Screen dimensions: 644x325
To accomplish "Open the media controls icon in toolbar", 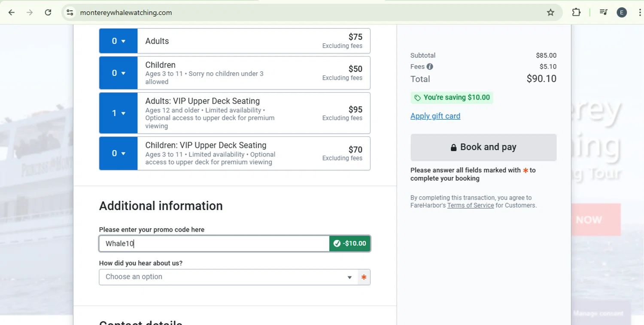I will (x=604, y=12).
